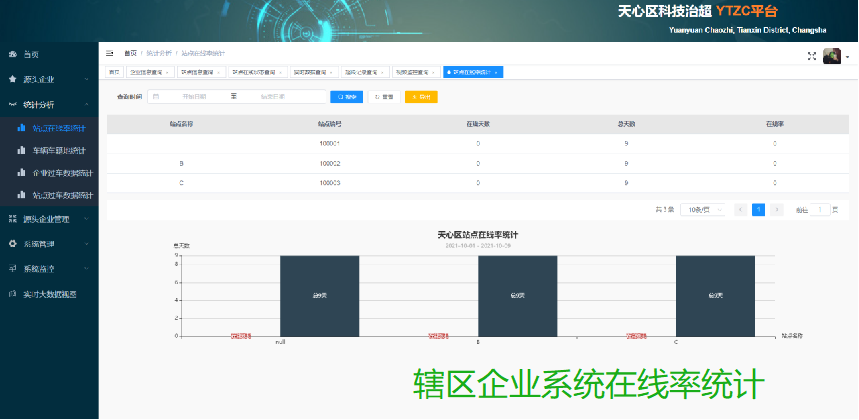This screenshot has height=420, width=859.
Task: Switch to the 首页 tab
Action: (x=114, y=72)
